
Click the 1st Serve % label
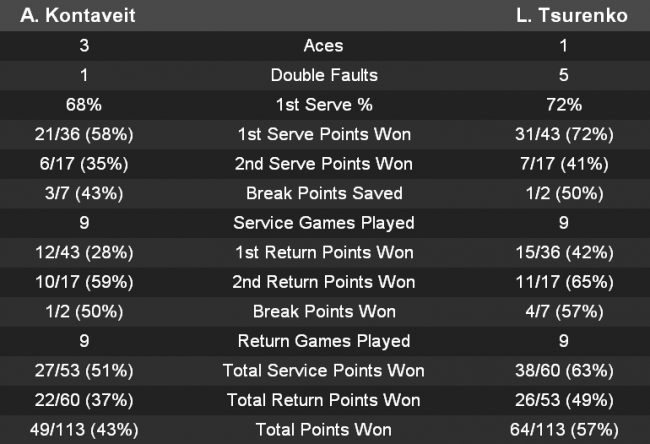324,105
